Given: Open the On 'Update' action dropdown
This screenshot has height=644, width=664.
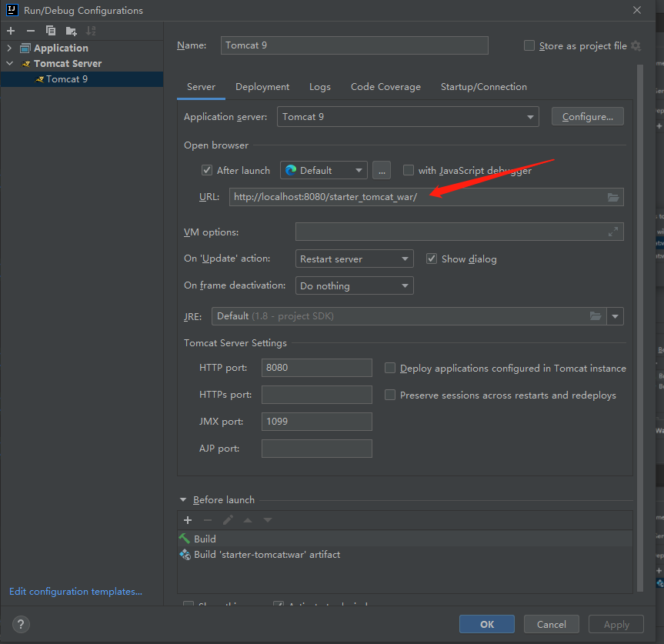Looking at the screenshot, I should (355, 259).
